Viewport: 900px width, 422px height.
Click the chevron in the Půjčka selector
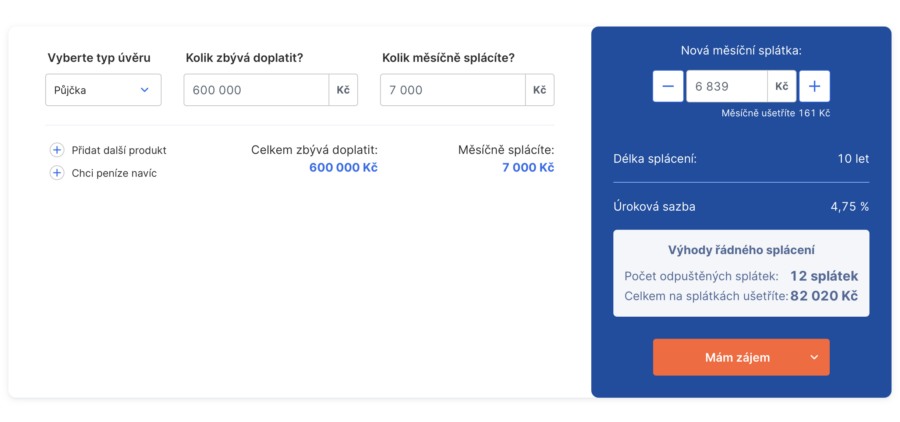tap(145, 90)
